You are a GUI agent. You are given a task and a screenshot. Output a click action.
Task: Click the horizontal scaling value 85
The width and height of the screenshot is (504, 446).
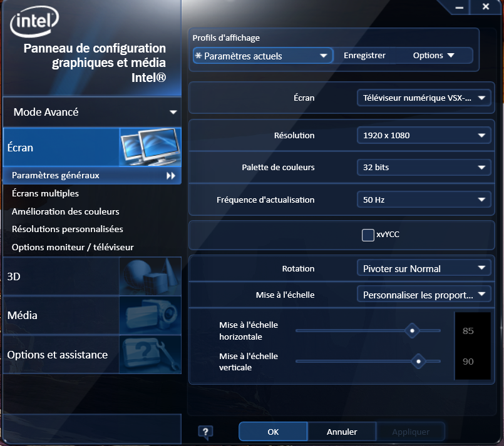468,331
